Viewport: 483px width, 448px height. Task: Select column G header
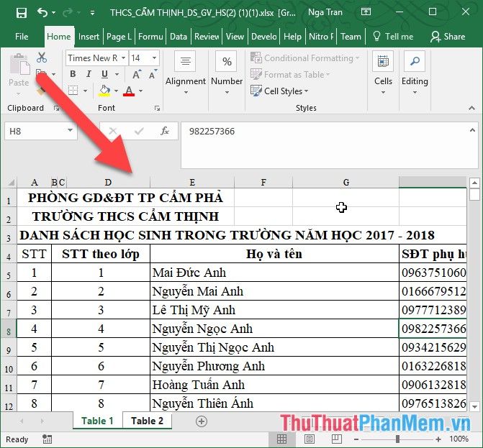[346, 183]
